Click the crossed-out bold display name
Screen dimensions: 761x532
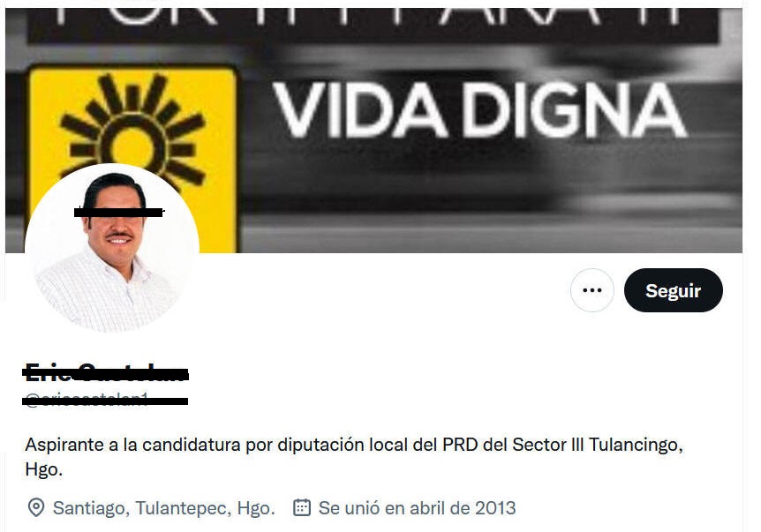pos(106,373)
